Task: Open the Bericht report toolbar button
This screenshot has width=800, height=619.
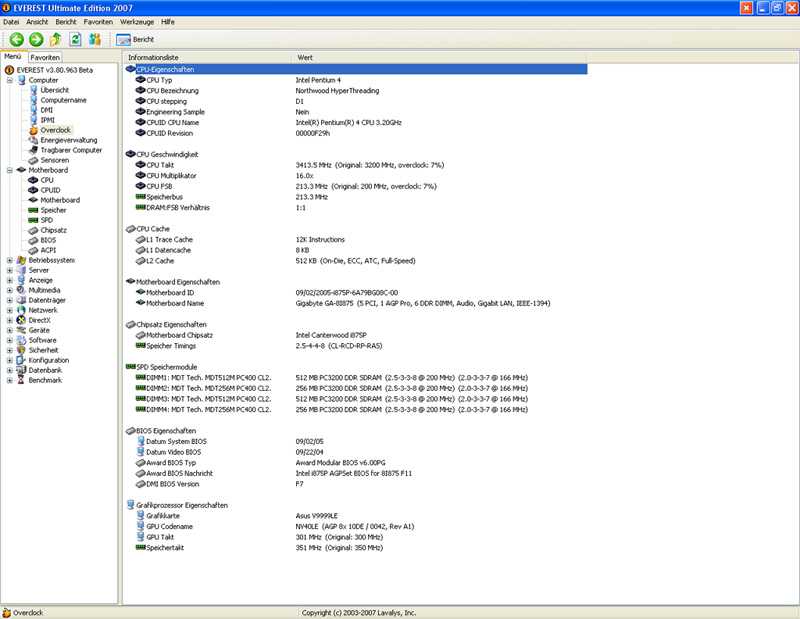Action: tap(135, 39)
